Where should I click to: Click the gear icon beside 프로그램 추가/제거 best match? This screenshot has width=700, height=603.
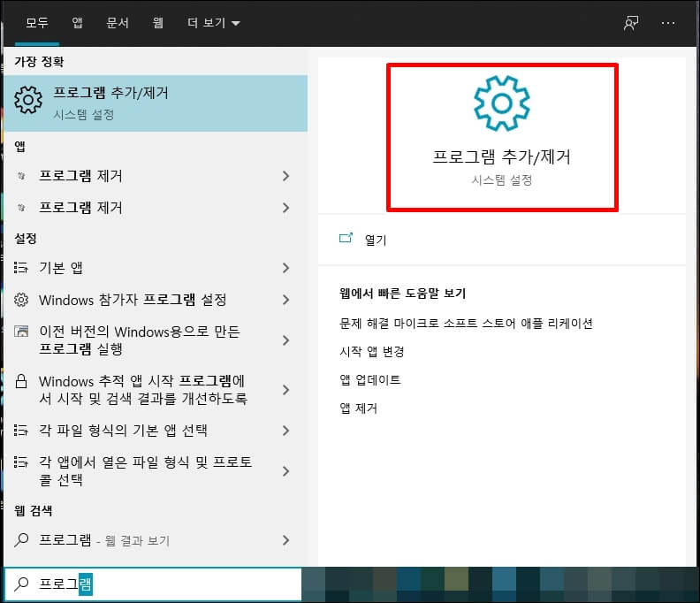pyautogui.click(x=28, y=100)
